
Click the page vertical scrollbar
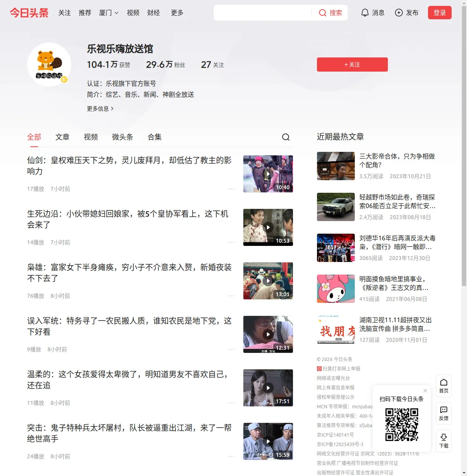tap(464, 146)
